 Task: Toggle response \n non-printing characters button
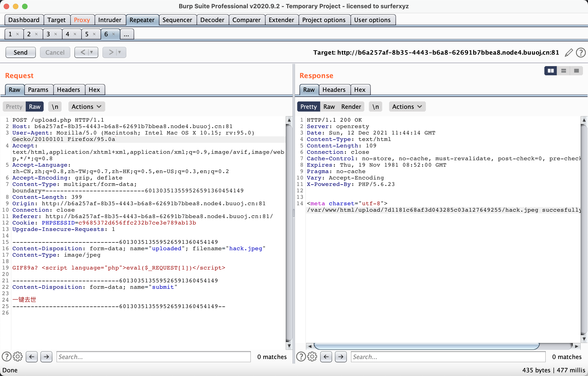[x=376, y=107]
